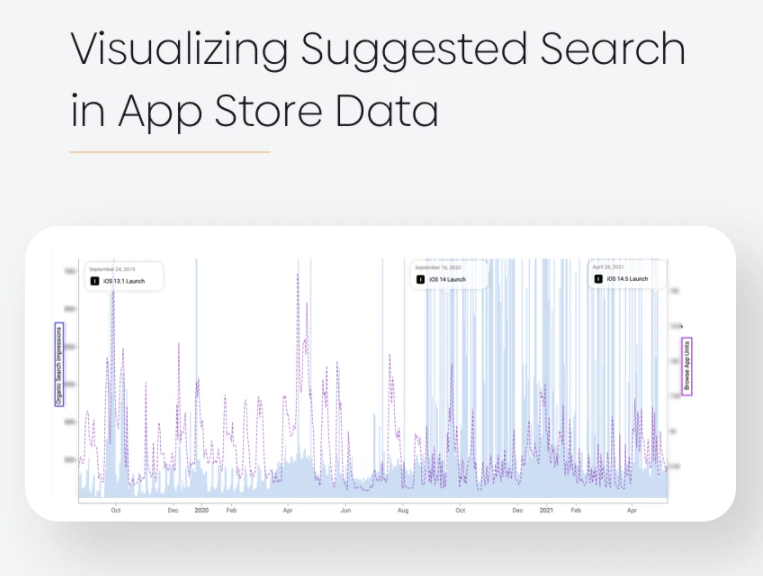Select the Organic Search Impressions axis label
The width and height of the screenshot is (763, 576).
point(59,364)
